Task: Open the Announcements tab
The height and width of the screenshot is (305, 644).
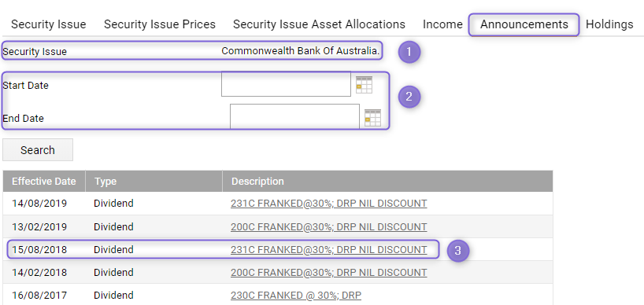Action: (x=524, y=24)
